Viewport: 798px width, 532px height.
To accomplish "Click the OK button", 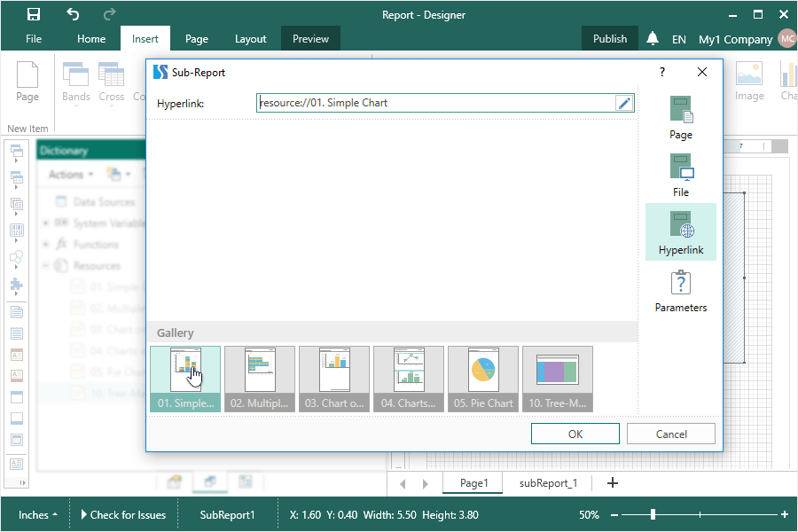I will click(575, 434).
